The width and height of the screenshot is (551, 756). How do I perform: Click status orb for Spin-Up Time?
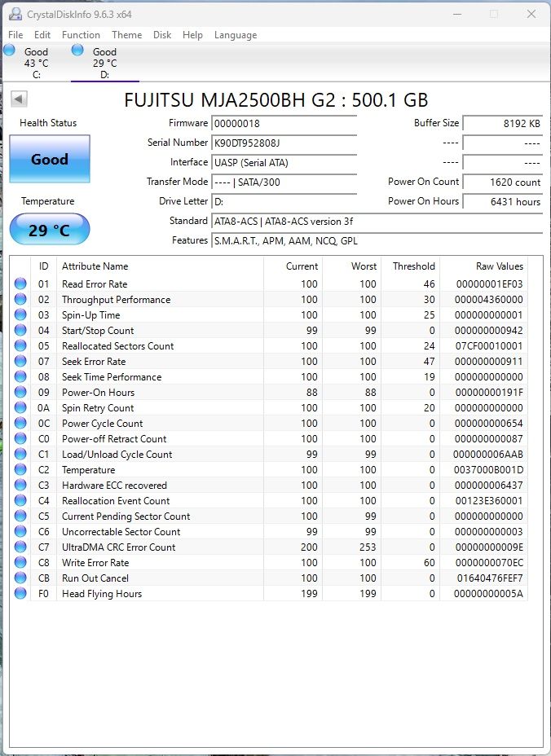[x=20, y=314]
